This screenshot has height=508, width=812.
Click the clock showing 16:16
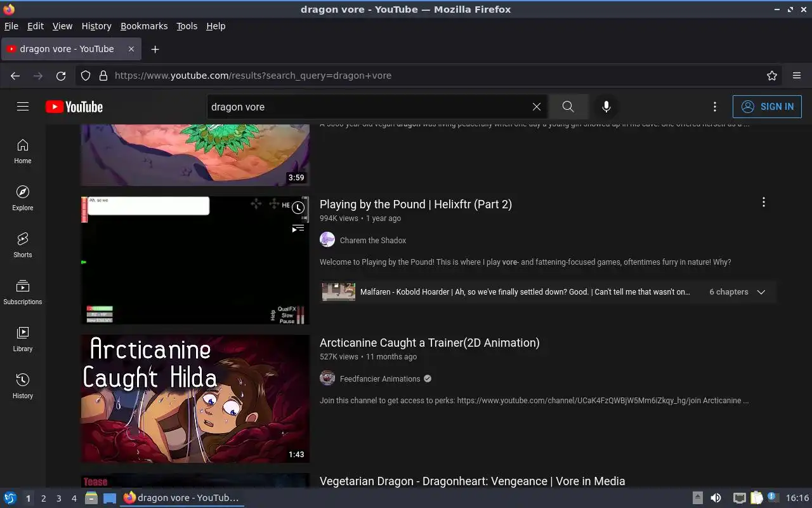pyautogui.click(x=797, y=498)
